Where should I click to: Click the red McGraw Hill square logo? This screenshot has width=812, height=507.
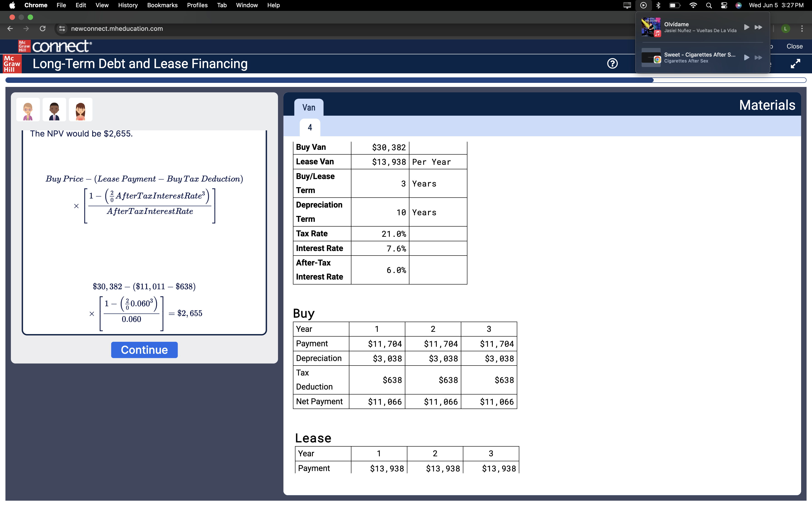coord(12,64)
